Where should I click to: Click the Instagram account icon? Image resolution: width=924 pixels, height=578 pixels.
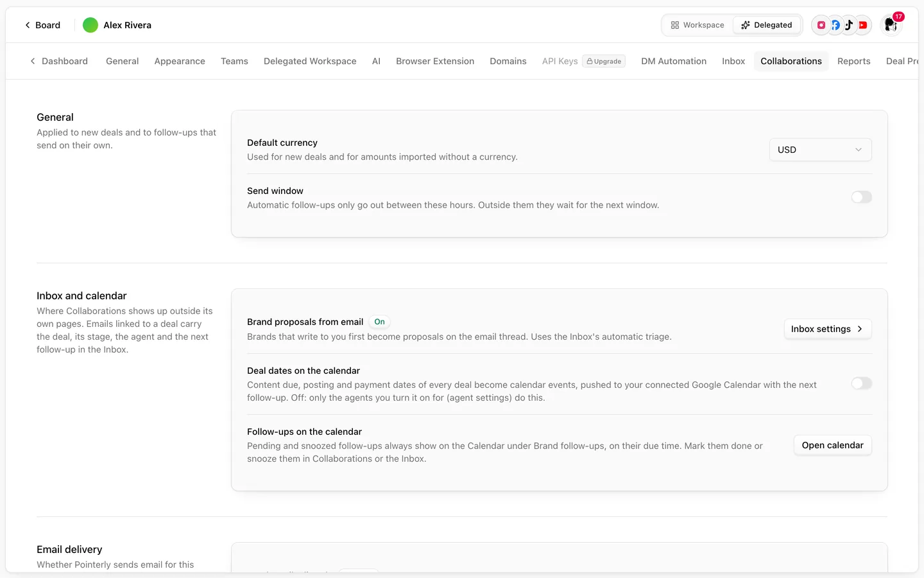coord(821,25)
